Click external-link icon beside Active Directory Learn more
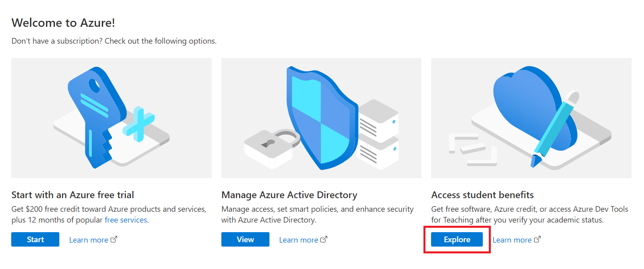The height and width of the screenshot is (269, 644). [x=324, y=239]
